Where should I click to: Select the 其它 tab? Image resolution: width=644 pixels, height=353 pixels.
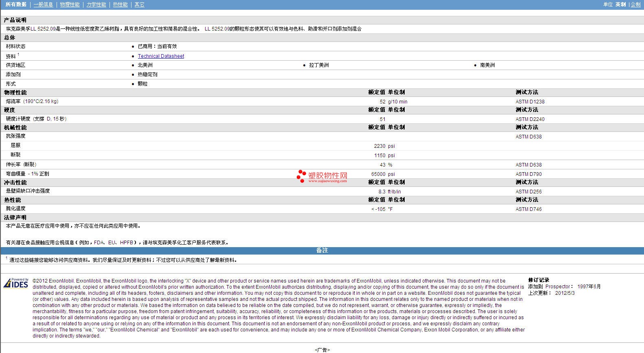139,4
